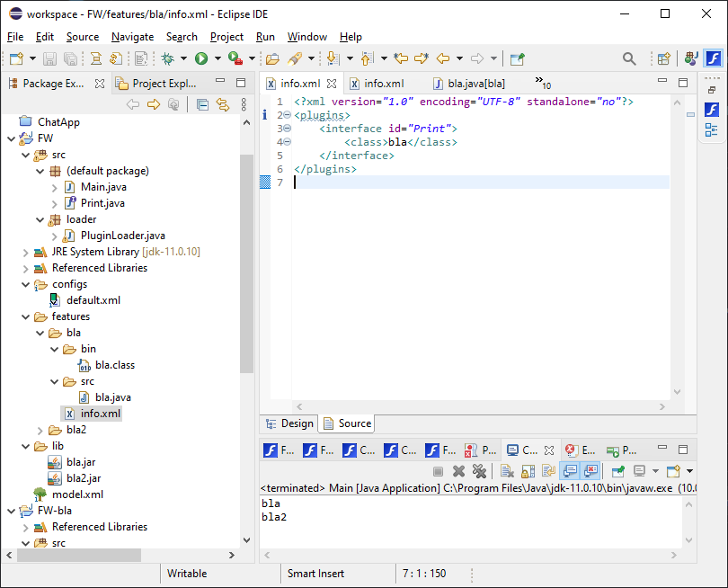Viewport: 728px width, 588px height.
Task: Collapse the src folder under FW
Action: [25, 154]
